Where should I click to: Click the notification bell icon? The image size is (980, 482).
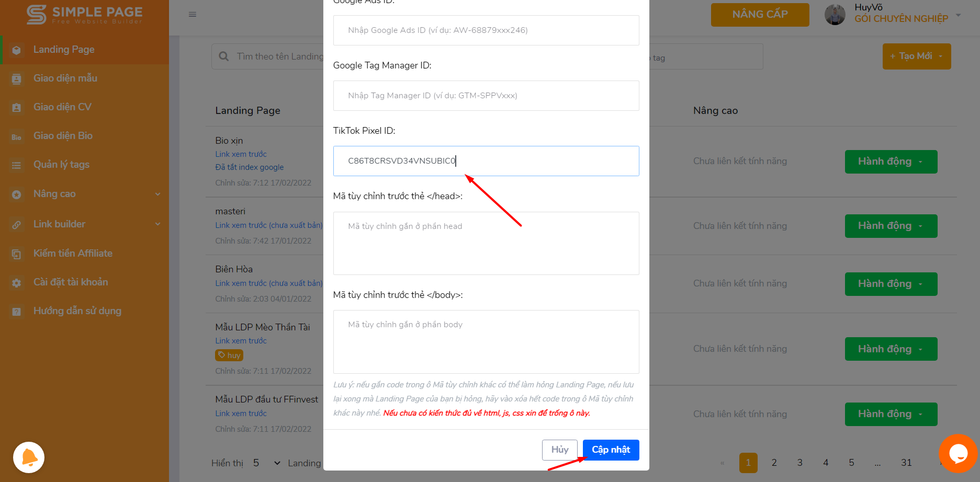point(29,457)
